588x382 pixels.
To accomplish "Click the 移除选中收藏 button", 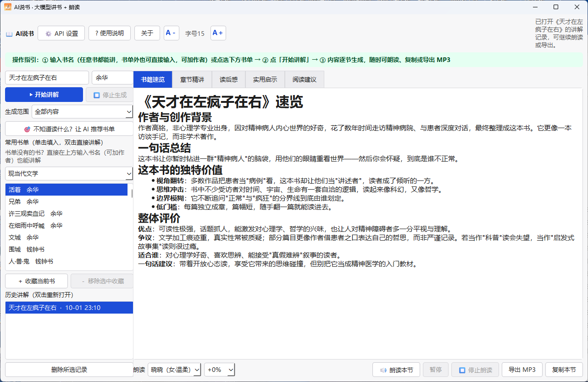I will (x=102, y=281).
